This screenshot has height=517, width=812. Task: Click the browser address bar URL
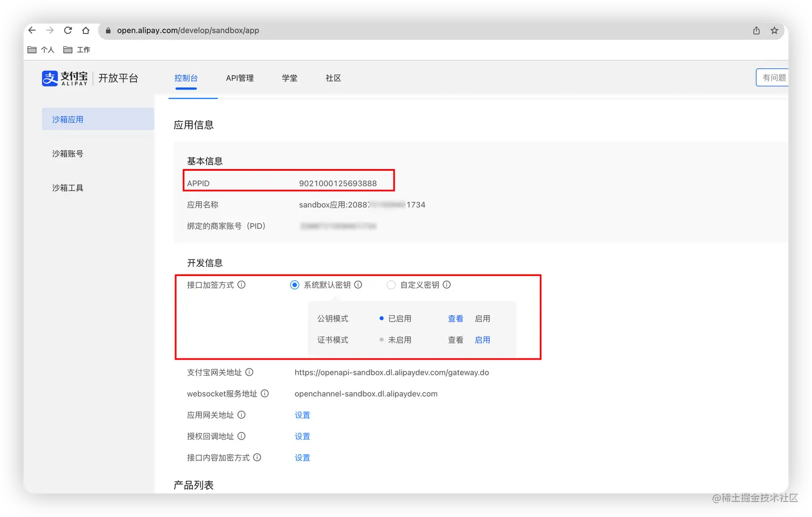(188, 31)
